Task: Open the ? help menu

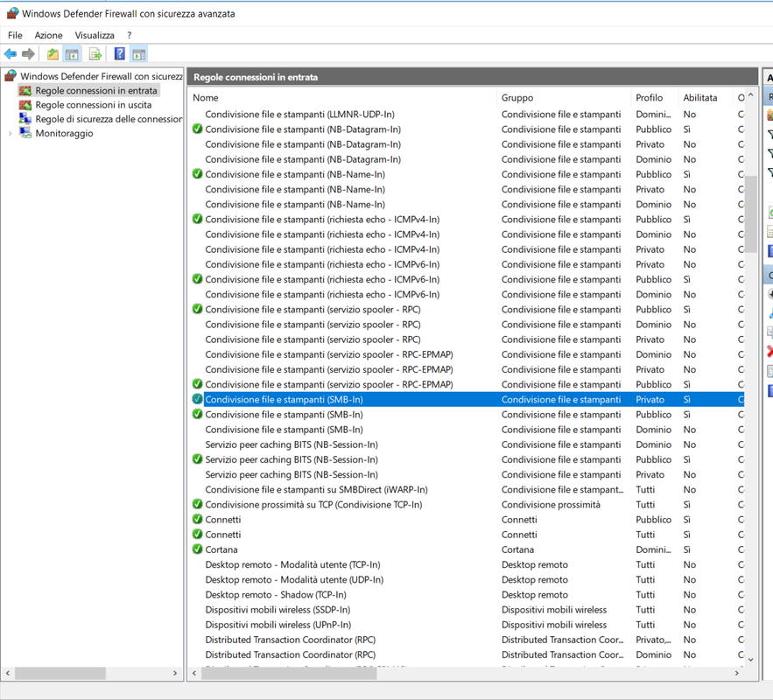Action: pyautogui.click(x=130, y=35)
